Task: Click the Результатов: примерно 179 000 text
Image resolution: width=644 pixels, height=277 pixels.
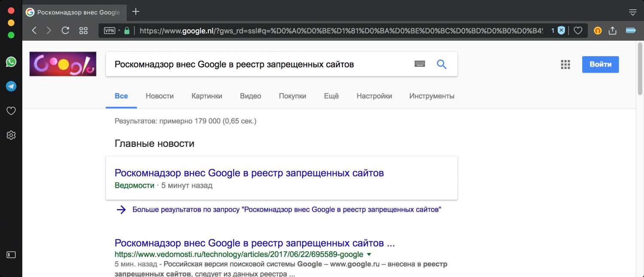Action: tap(185, 121)
